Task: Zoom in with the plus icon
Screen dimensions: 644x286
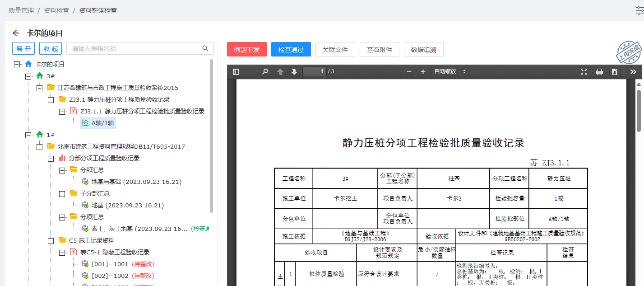Action: [423, 71]
